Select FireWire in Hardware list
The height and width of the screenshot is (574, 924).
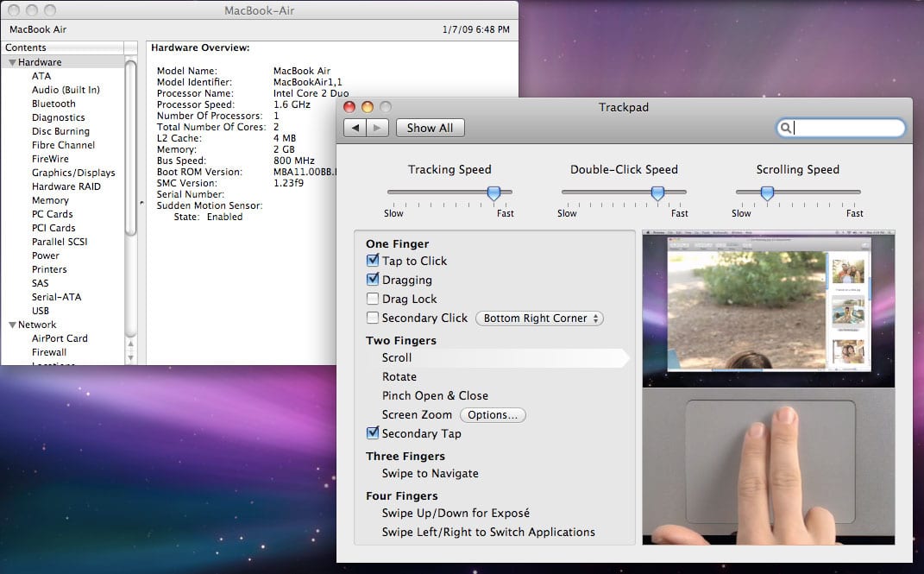tap(50, 159)
